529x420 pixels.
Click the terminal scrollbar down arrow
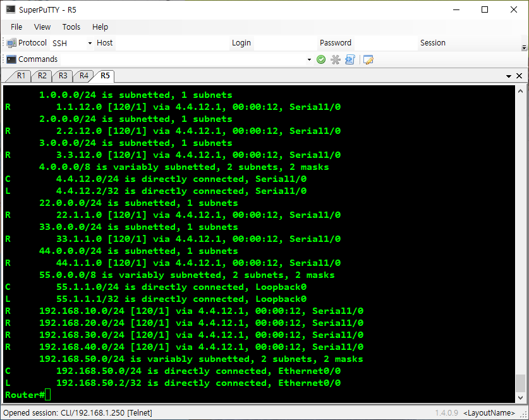coord(520,398)
